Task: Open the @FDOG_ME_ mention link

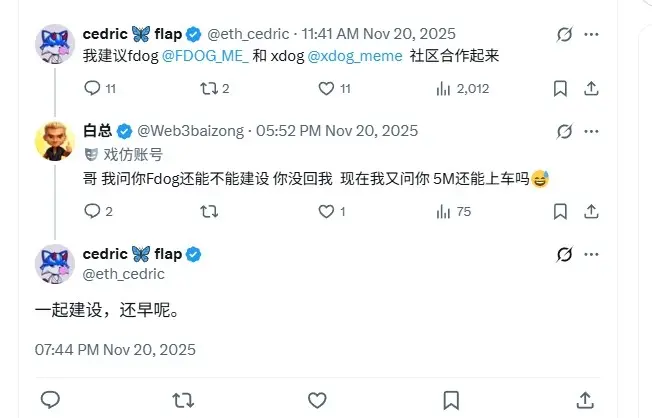Action: tap(205, 56)
